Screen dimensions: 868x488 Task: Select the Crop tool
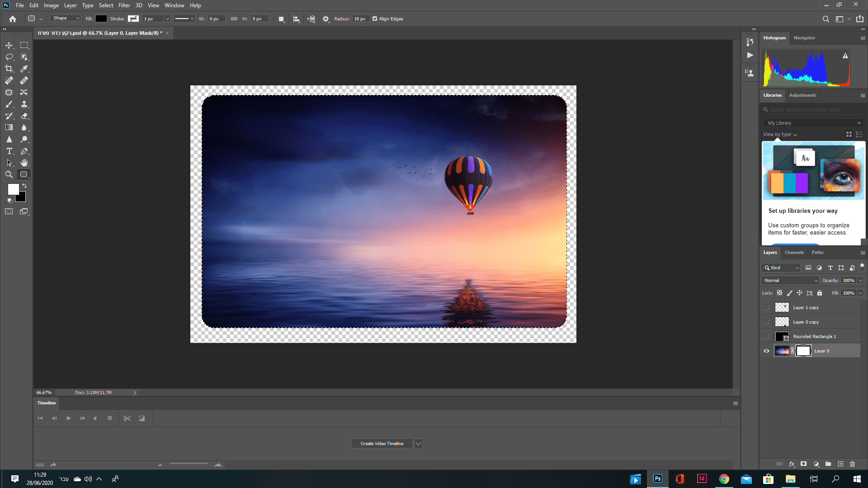tap(9, 69)
